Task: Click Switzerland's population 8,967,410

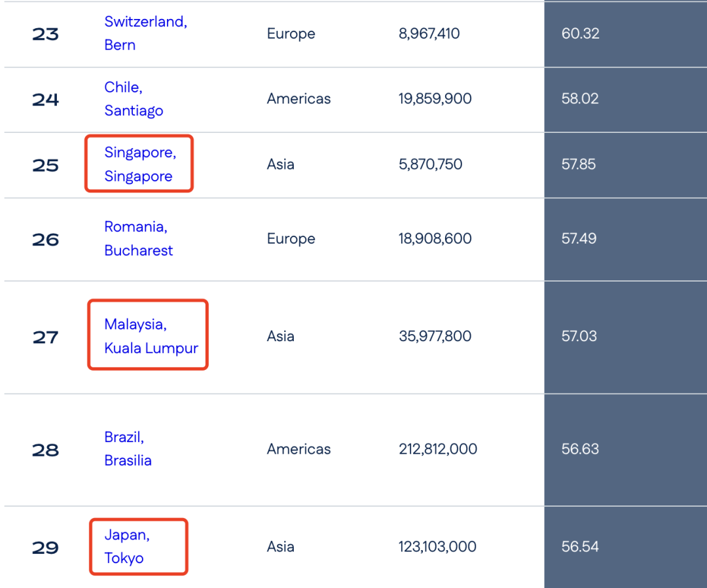Action: pos(429,33)
